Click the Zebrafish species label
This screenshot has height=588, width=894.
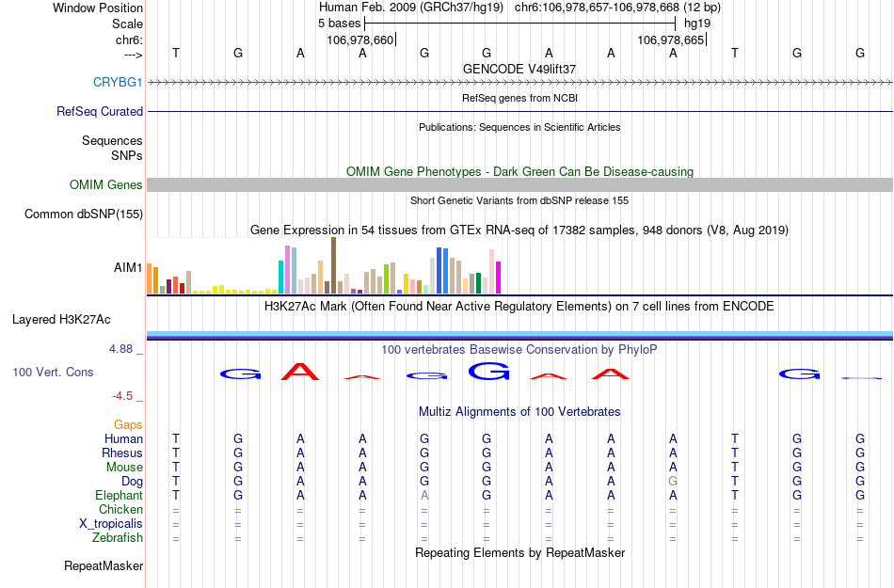click(x=117, y=537)
